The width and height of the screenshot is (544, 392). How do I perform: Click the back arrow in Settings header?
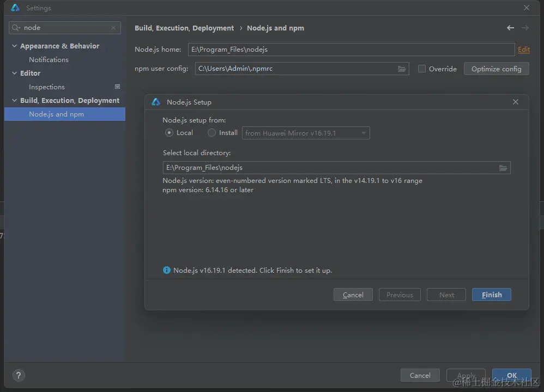[x=510, y=28]
